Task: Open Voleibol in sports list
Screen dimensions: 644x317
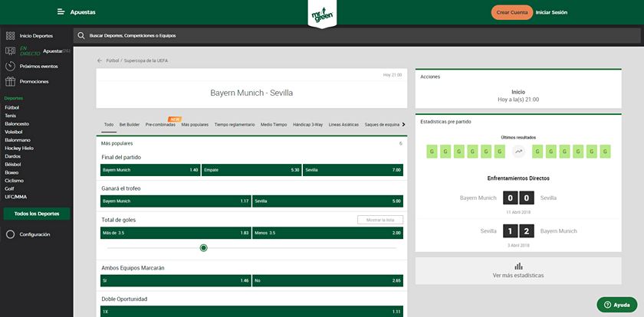Action: pyautogui.click(x=14, y=132)
